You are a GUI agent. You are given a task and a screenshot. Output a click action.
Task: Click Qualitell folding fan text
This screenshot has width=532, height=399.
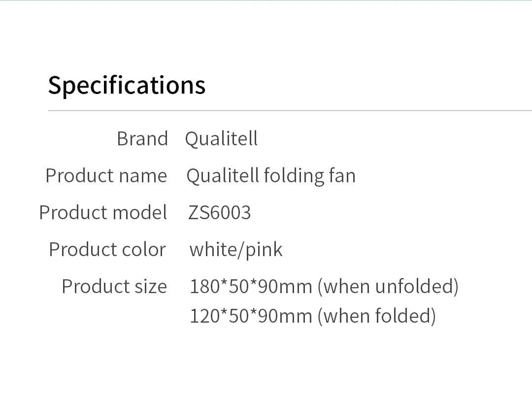pos(271,176)
